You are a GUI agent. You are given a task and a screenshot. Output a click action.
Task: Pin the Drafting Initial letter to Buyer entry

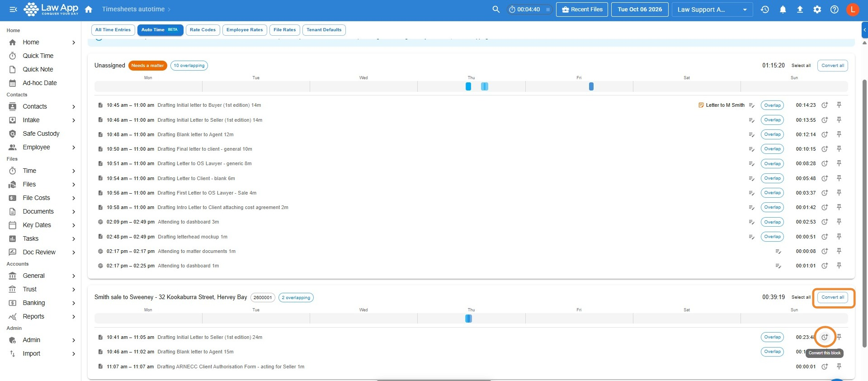click(x=839, y=105)
